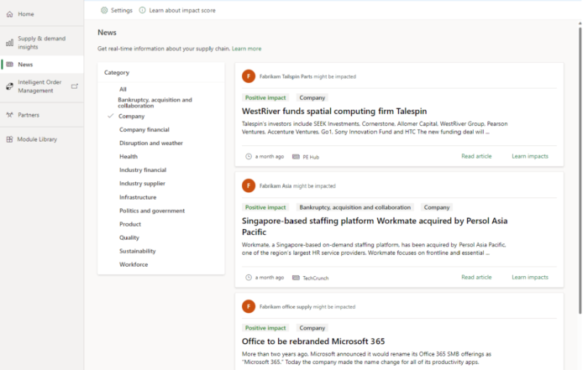Click Company tag on Office rebrand article
This screenshot has width=588, height=370.
312,328
